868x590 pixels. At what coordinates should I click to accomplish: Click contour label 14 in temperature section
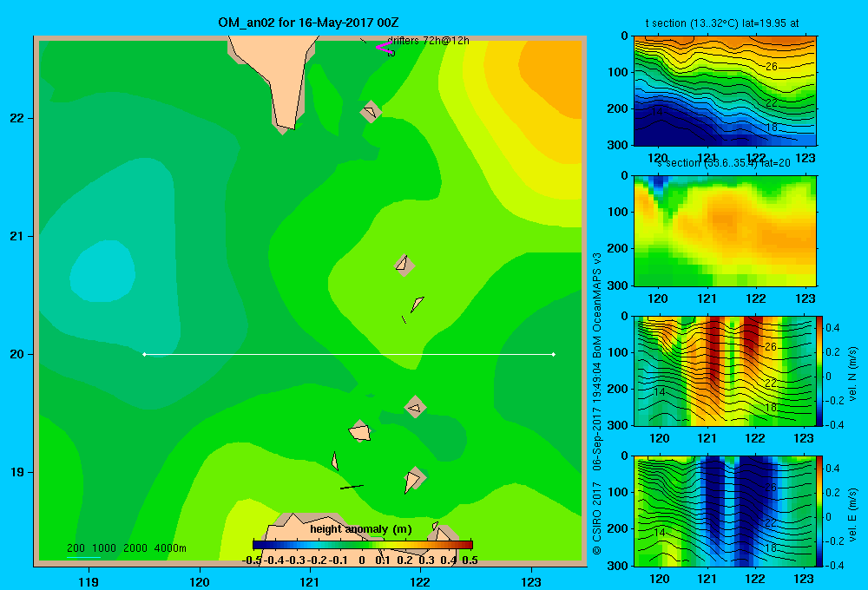pyautogui.click(x=657, y=111)
